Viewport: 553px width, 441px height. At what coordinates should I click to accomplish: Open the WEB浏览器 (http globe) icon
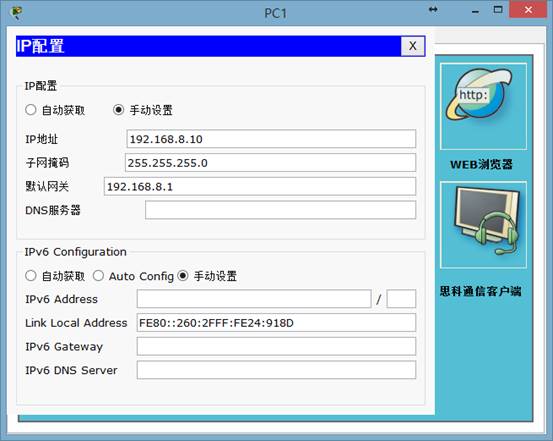(484, 106)
